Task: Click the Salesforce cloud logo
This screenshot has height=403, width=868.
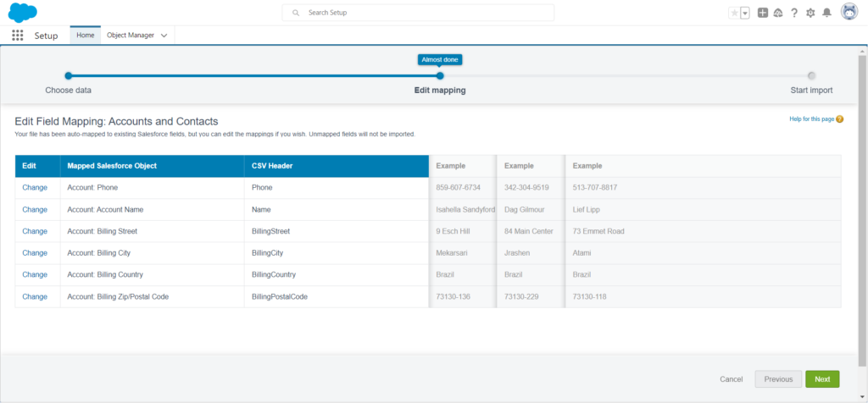Action: coord(23,12)
